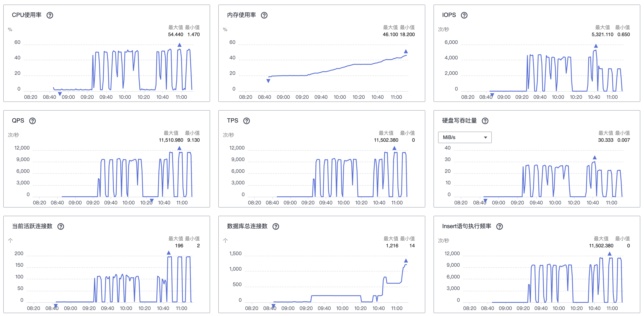Click IOPS peak marker triangle
644x316 pixels.
pyautogui.click(x=596, y=46)
